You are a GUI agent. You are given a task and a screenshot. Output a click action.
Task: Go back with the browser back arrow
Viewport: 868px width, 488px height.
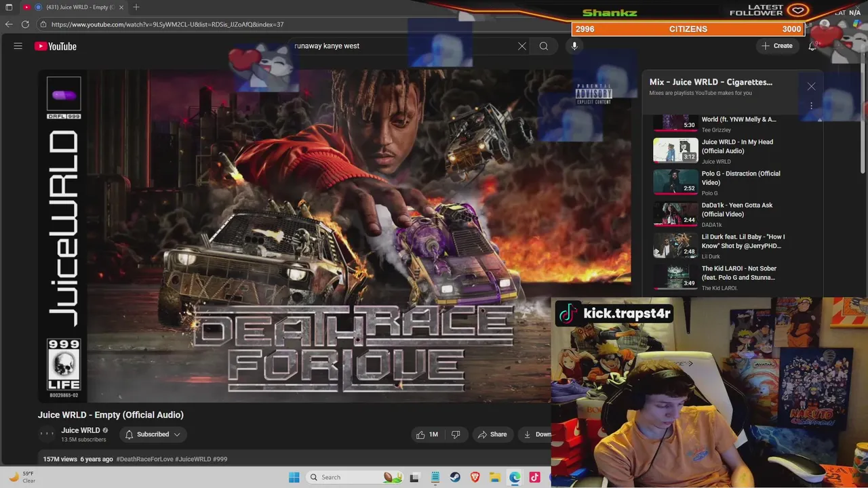coord(9,24)
